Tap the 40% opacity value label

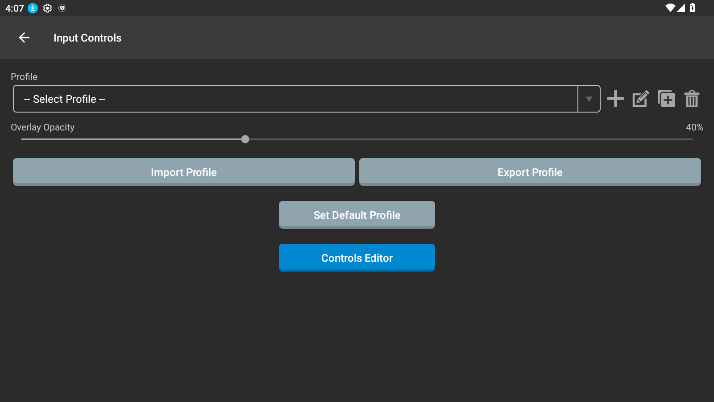694,127
